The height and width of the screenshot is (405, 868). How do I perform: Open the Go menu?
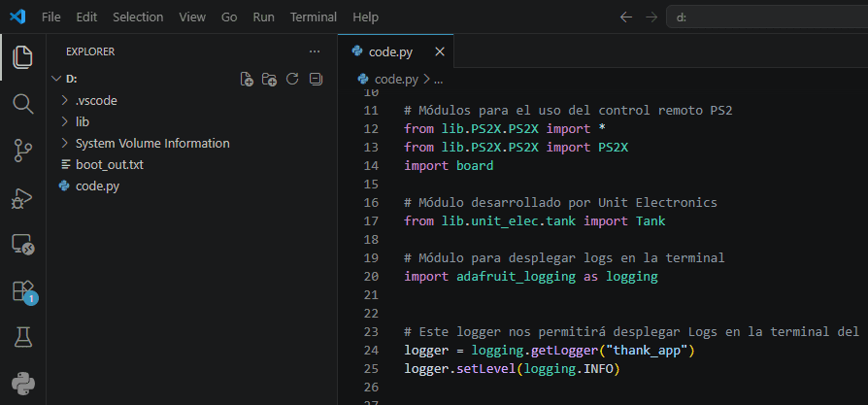click(x=229, y=17)
